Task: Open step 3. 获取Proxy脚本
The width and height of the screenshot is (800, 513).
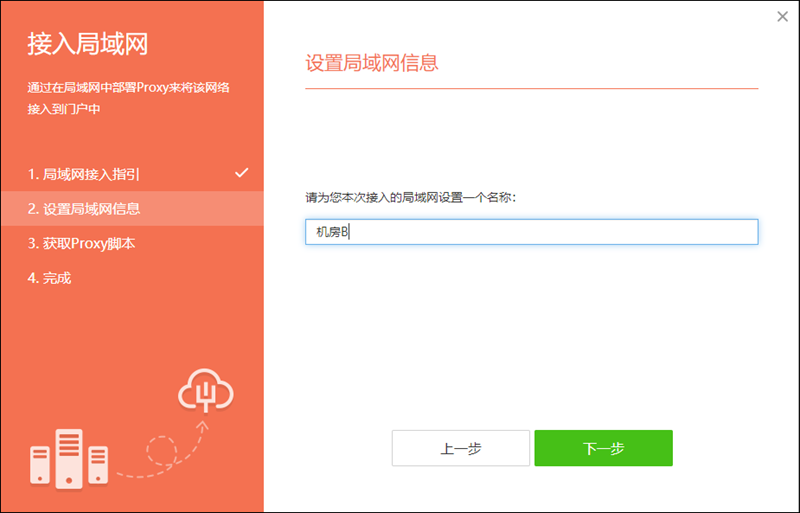Action: click(x=81, y=243)
